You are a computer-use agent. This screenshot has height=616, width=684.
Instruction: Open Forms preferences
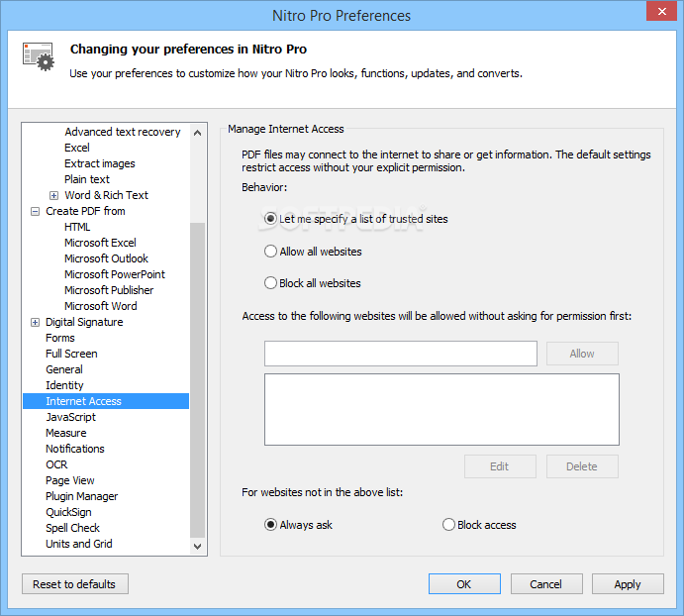coord(60,338)
